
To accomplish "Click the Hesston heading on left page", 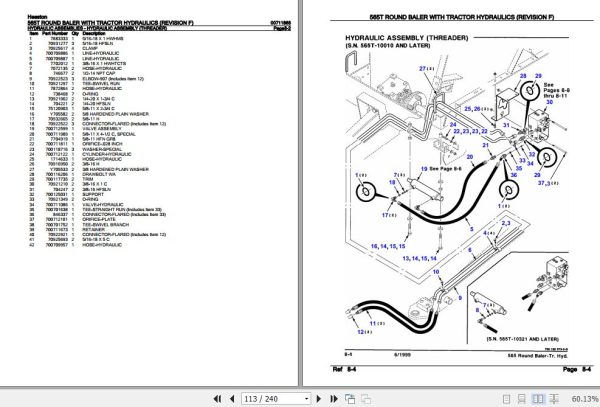I will coord(38,17).
